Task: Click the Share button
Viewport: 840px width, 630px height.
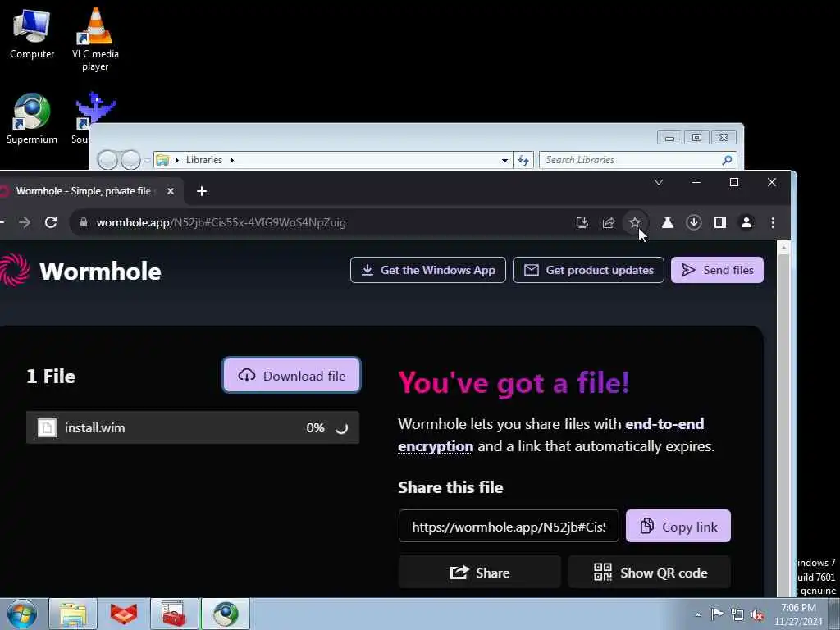Action: click(479, 573)
